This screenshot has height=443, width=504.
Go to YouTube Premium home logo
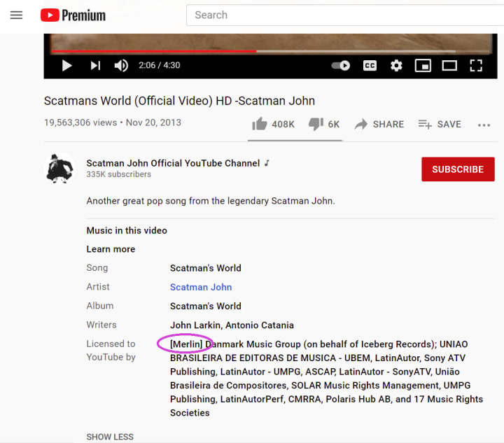pos(73,15)
